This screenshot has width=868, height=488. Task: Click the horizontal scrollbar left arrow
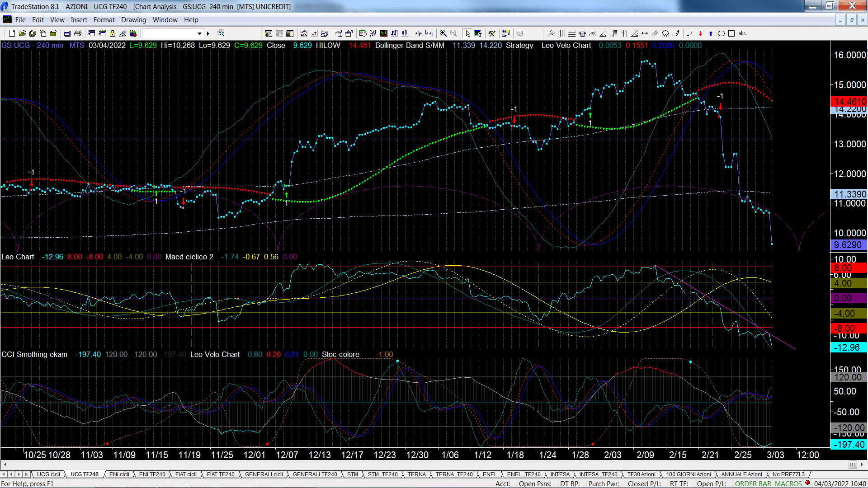(x=5, y=465)
